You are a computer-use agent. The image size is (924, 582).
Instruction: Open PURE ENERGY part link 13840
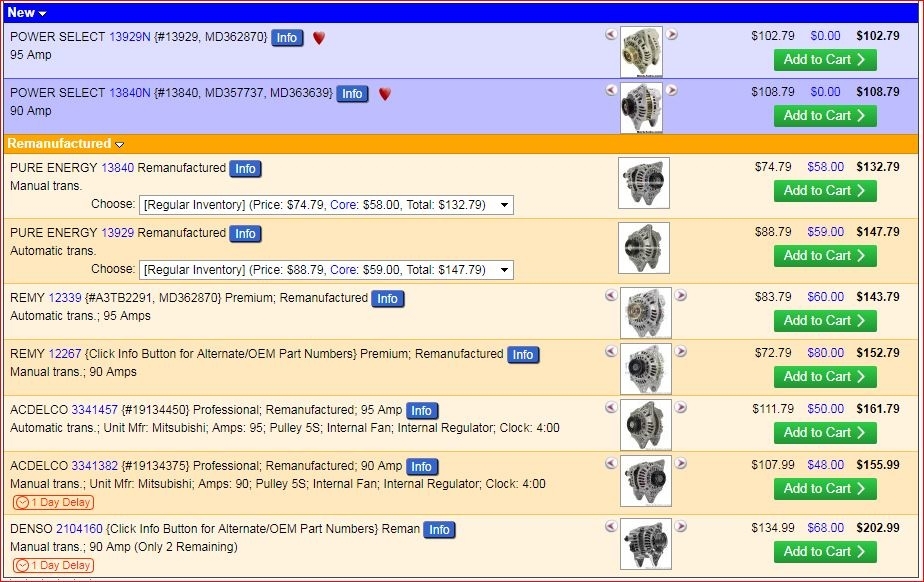[118, 168]
